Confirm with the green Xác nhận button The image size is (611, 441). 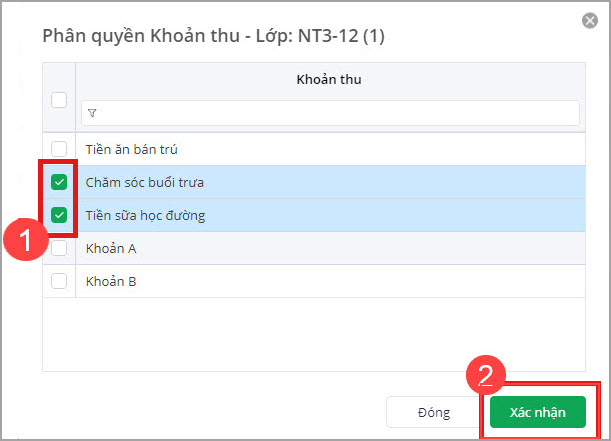pos(537,412)
